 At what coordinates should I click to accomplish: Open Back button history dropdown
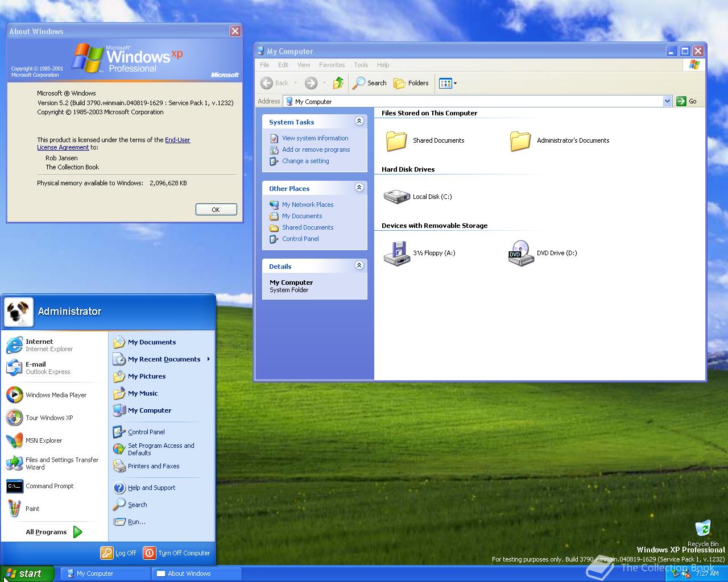pos(296,83)
